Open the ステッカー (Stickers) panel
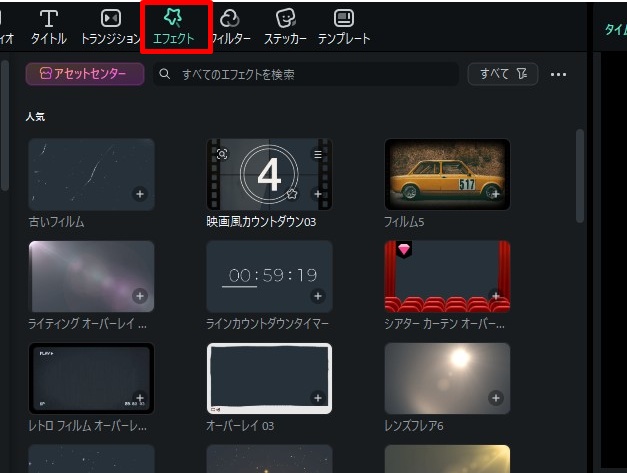The image size is (627, 473). (285, 28)
